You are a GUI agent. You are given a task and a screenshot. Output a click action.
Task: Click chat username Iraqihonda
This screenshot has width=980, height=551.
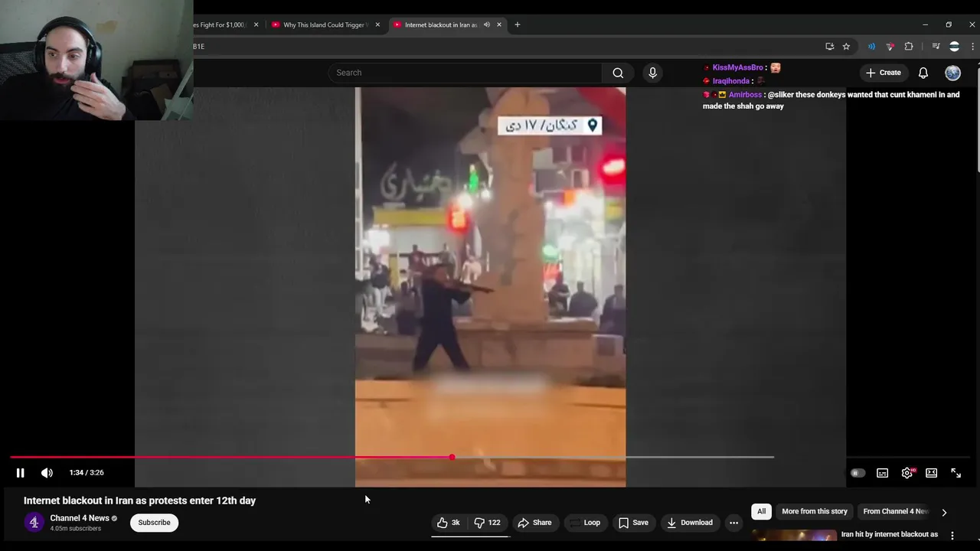(x=730, y=81)
